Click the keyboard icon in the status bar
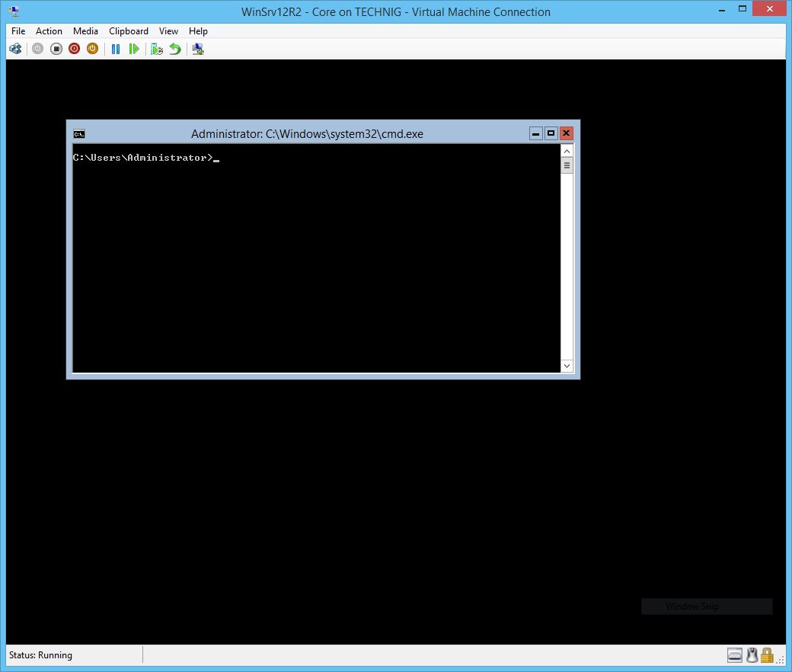 [x=734, y=654]
